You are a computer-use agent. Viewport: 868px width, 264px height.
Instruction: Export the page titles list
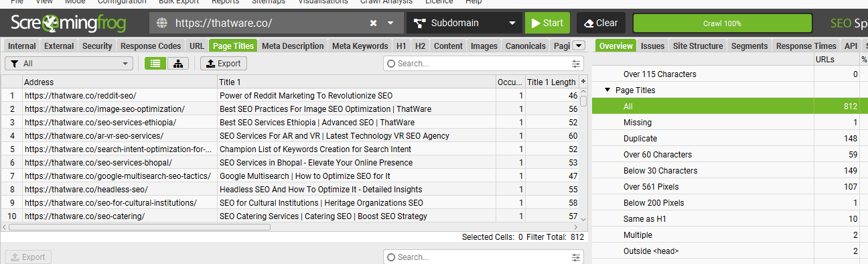(224, 64)
